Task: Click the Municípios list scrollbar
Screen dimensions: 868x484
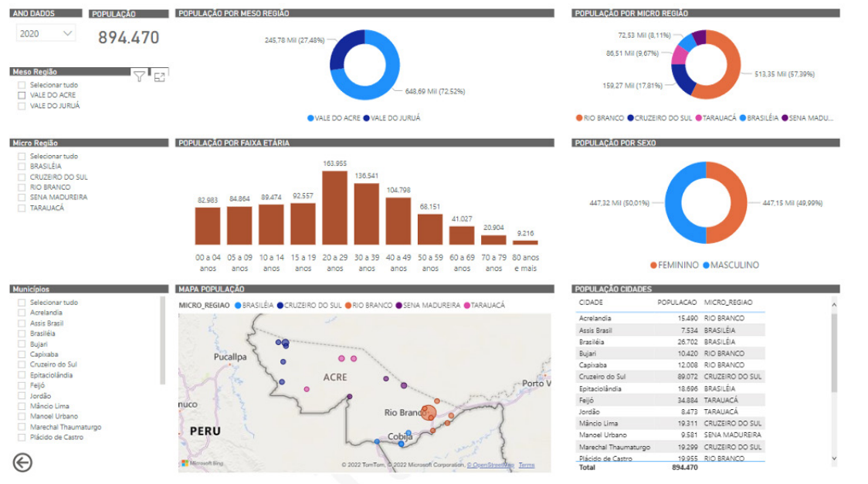Action: (x=162, y=340)
